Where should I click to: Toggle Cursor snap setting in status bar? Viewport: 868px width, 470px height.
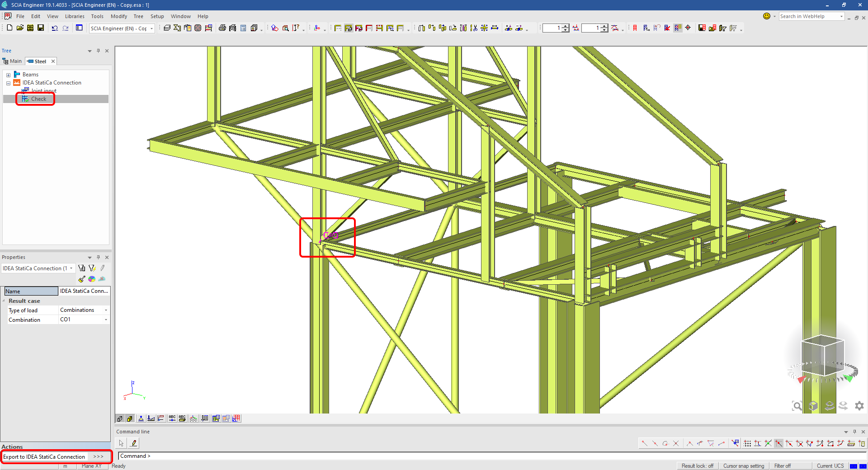(x=743, y=466)
